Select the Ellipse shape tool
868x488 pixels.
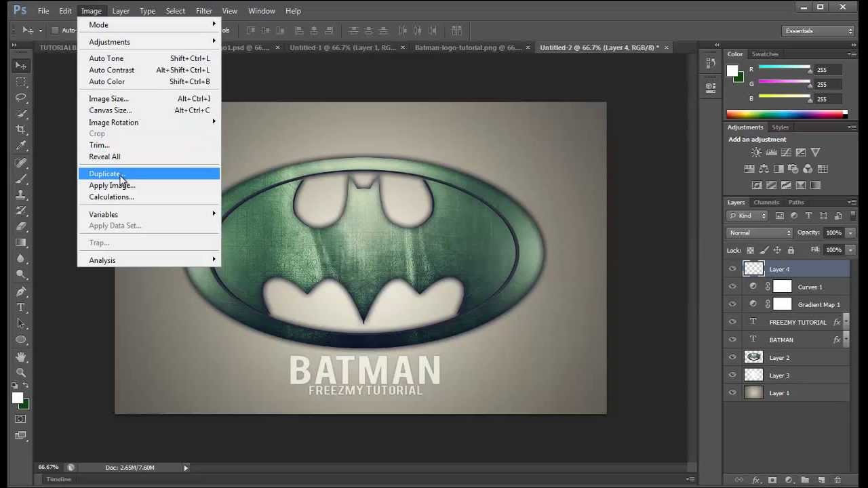click(21, 340)
